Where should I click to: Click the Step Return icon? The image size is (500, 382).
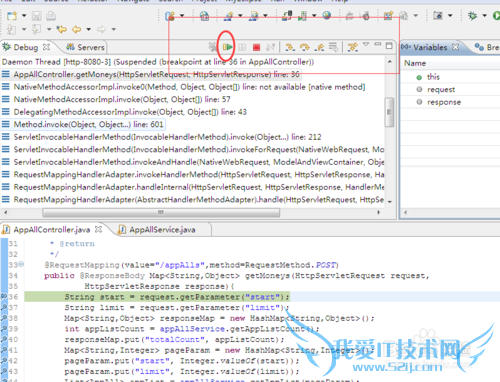pos(319,47)
